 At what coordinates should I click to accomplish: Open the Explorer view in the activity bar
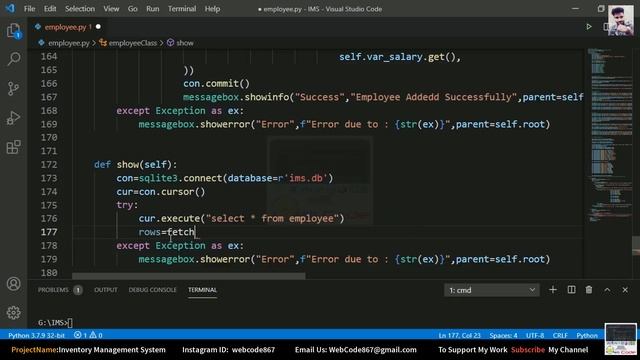coord(13,31)
